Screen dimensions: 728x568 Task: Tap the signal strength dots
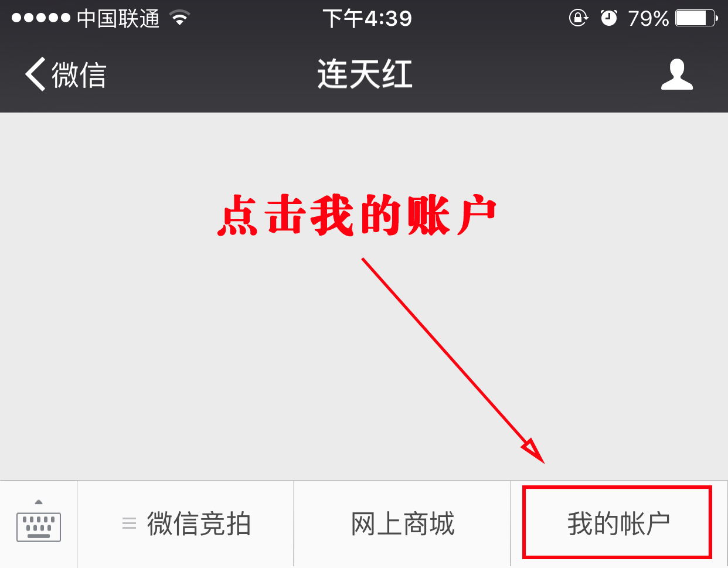tap(41, 18)
